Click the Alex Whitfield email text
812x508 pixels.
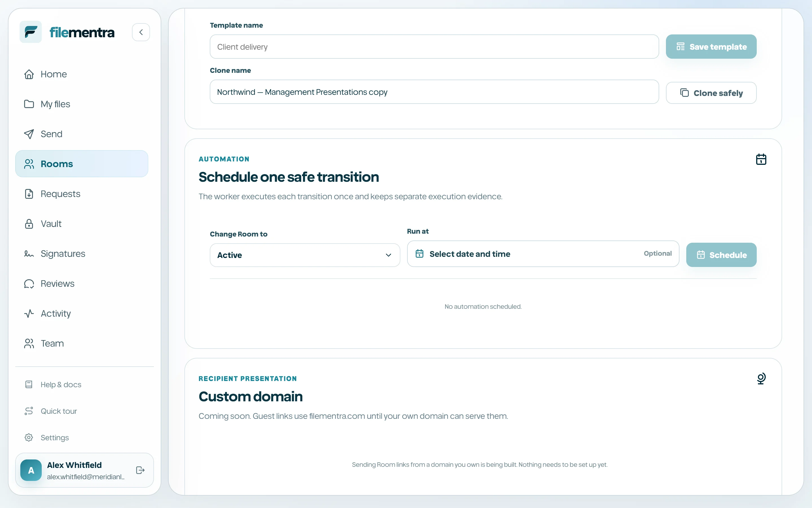coord(85,477)
